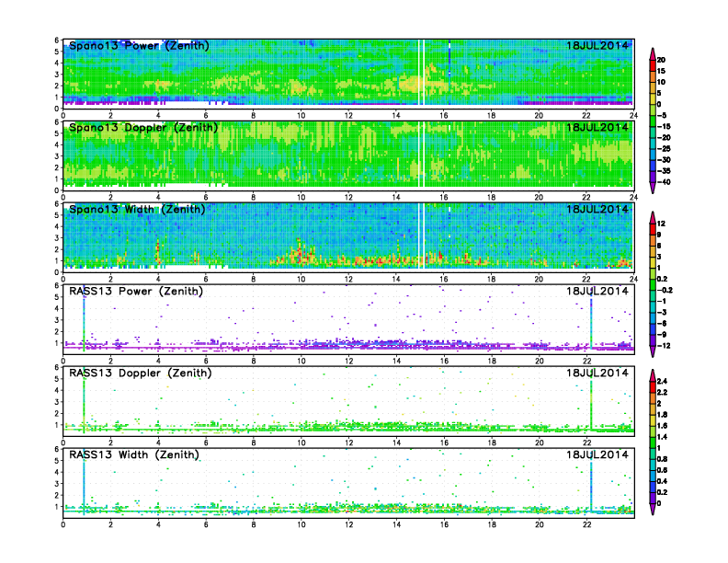
Task: Click the '1.6' colorbar label
Action: pos(662,426)
